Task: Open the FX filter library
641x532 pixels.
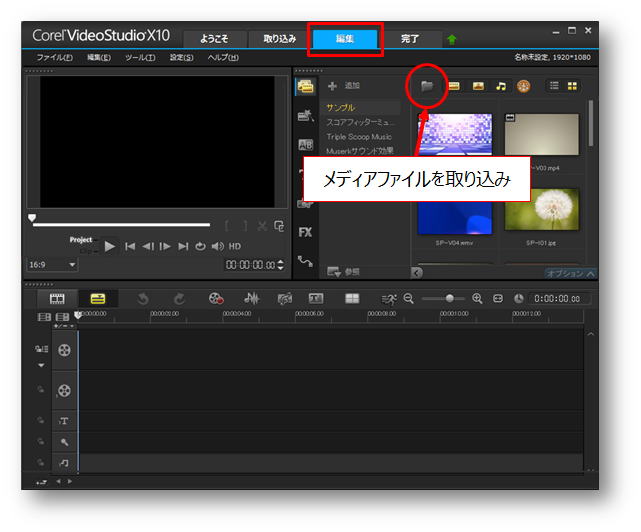Action: pyautogui.click(x=305, y=232)
